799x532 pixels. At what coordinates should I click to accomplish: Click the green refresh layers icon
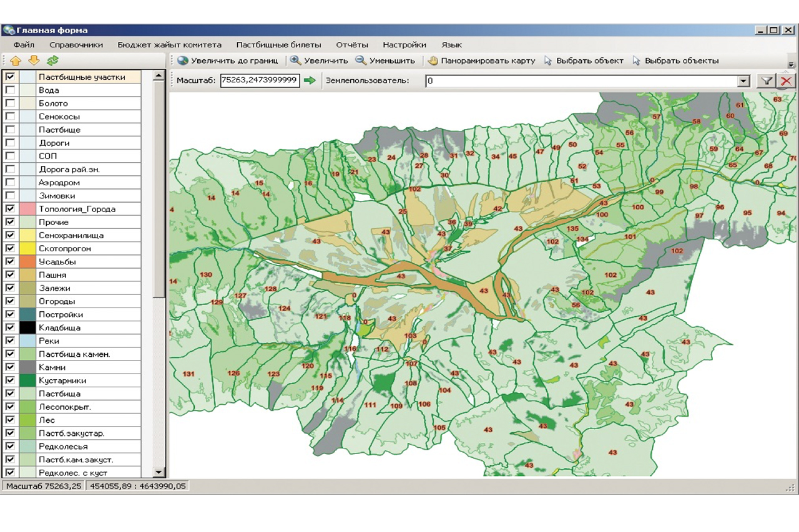point(52,60)
